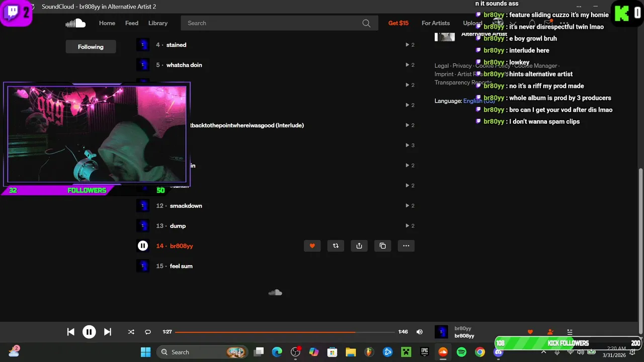Pause track 14 br808yy in the list
644x362 pixels.
click(x=143, y=246)
